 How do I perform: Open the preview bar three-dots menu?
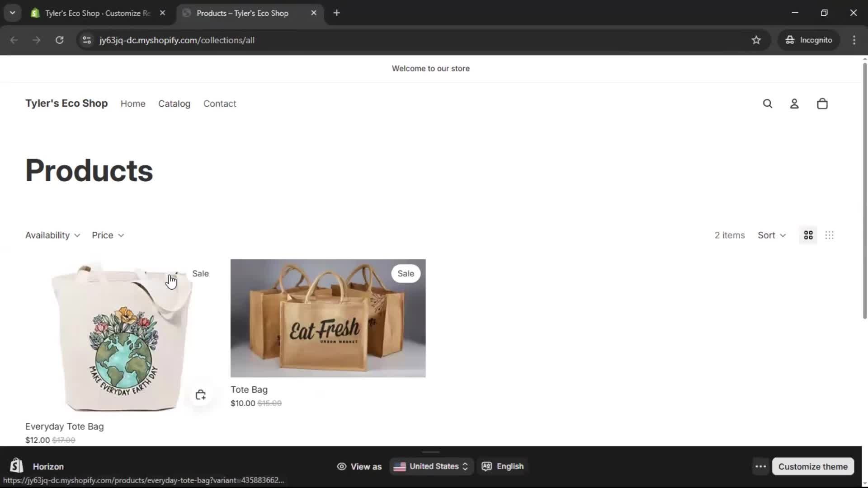click(x=760, y=466)
